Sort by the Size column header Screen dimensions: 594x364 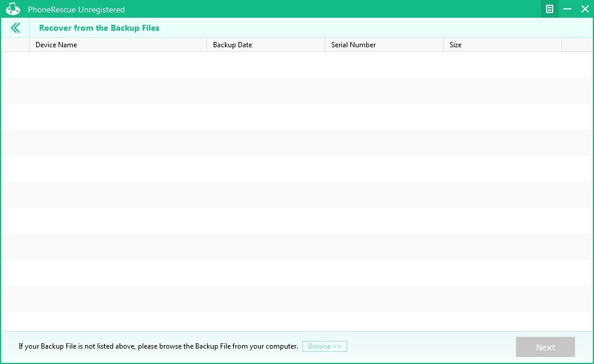tap(502, 45)
